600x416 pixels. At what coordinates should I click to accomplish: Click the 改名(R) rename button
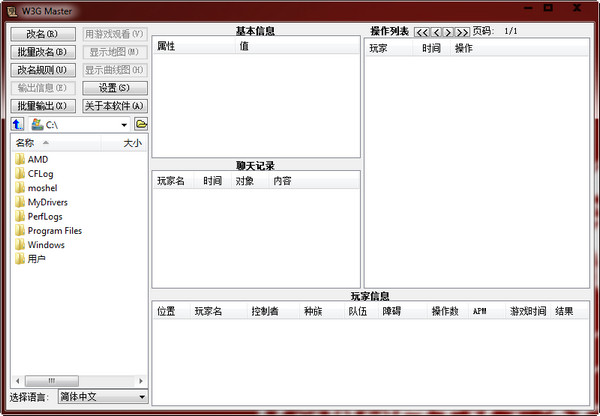(x=42, y=34)
